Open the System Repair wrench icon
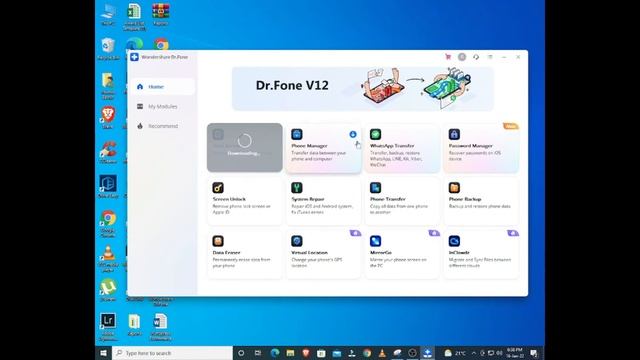 (297, 188)
